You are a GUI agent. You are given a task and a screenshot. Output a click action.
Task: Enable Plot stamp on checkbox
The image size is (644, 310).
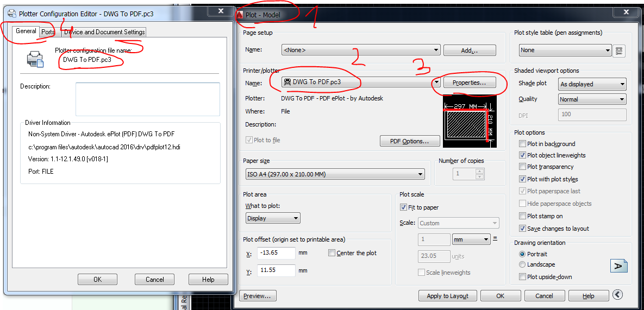[522, 216]
